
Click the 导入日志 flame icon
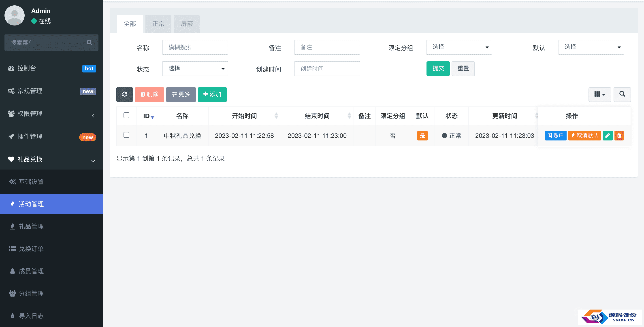(13, 316)
